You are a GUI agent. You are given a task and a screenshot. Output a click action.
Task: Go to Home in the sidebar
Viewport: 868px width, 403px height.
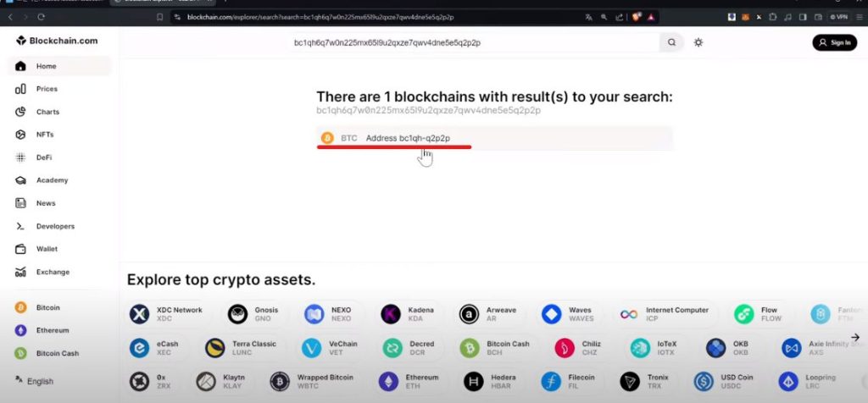coord(46,66)
